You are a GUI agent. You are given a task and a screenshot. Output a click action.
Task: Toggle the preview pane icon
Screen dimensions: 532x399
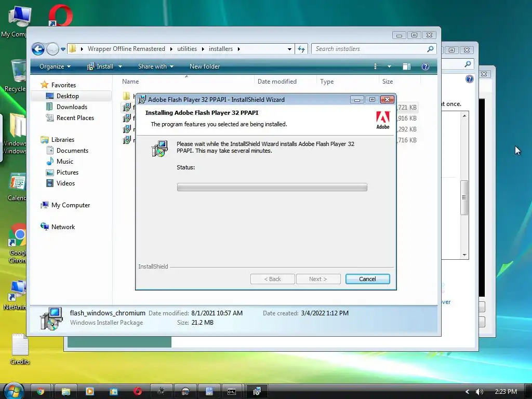point(406,66)
